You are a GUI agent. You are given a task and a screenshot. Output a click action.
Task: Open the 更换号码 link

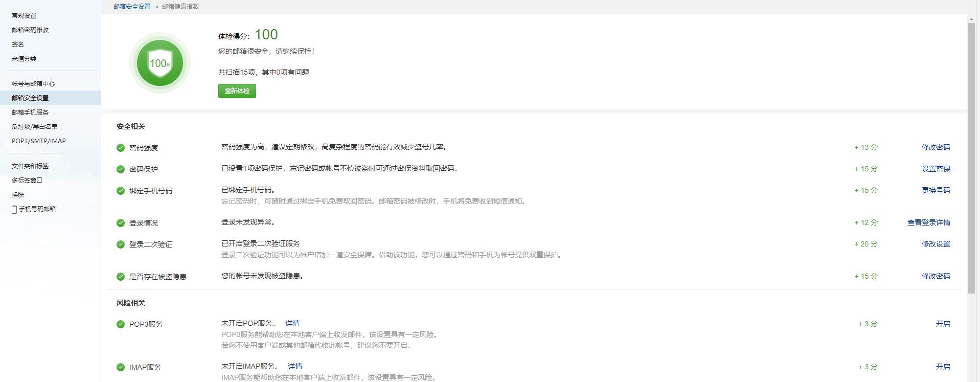[x=936, y=190]
